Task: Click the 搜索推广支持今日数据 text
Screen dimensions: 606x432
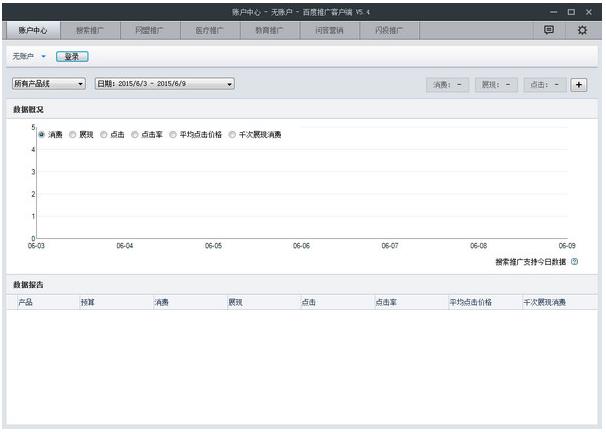Action: [x=531, y=262]
